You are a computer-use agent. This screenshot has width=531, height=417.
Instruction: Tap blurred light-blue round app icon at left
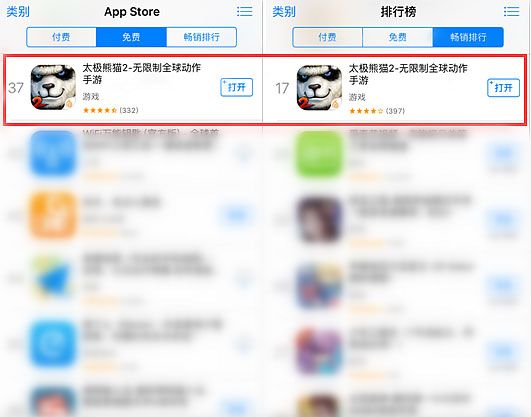tap(53, 343)
